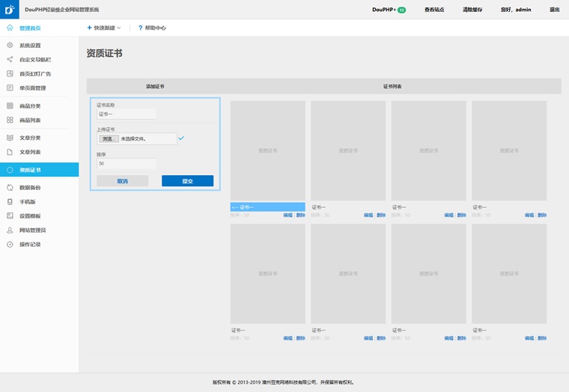Click the share icon for 自定义导航栏
569x392 pixels.
(x=10, y=60)
